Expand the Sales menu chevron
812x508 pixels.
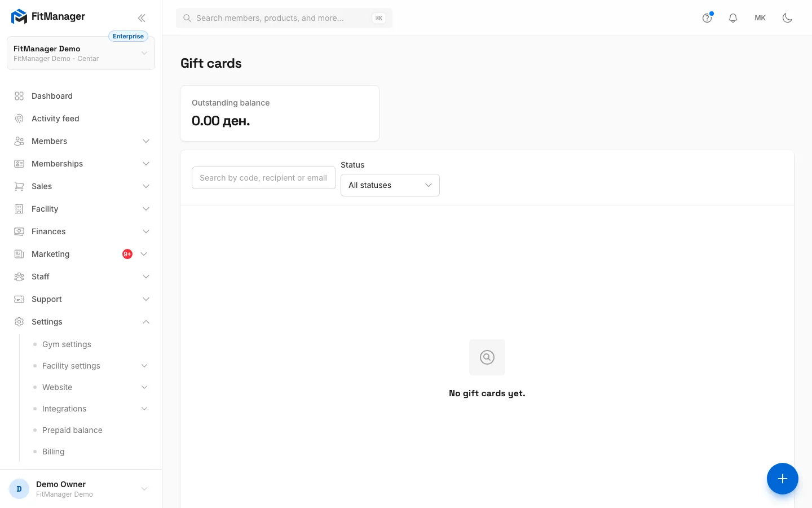(146, 186)
